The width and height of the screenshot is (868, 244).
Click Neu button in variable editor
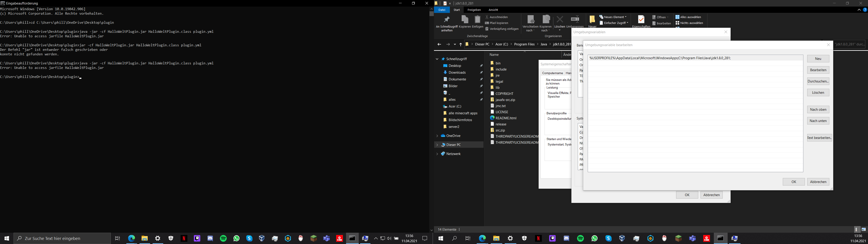818,59
